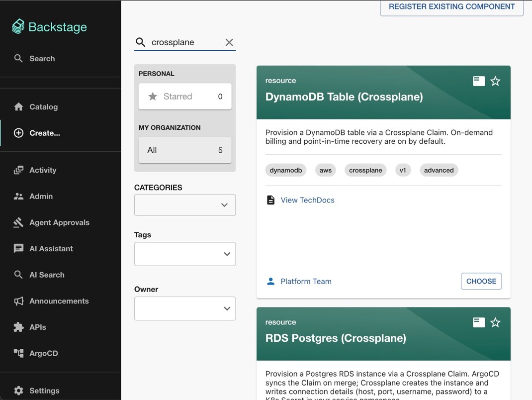Click the v1 tag chip

coord(403,170)
